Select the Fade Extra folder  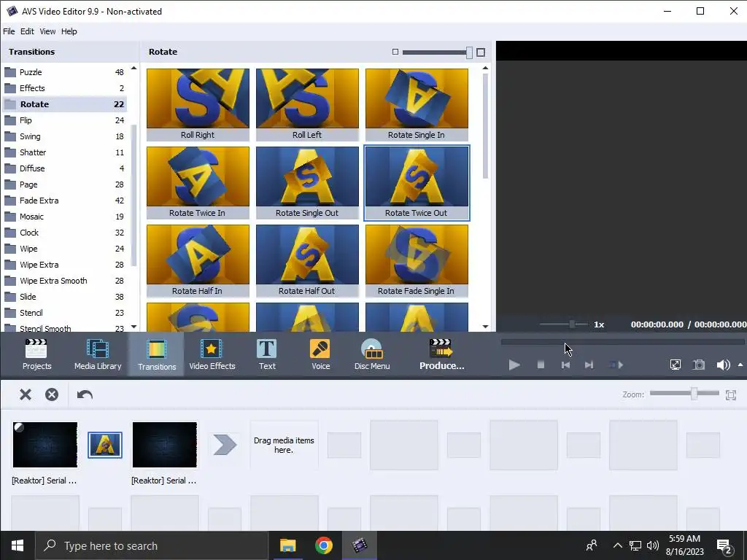pyautogui.click(x=64, y=201)
